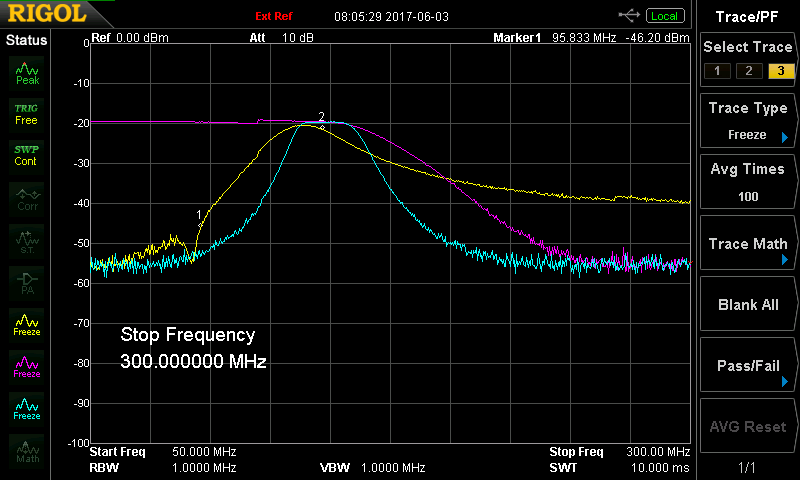Click the -46.20 dBm marker amplitude
Image resolution: width=800 pixels, height=480 pixels.
pos(657,38)
